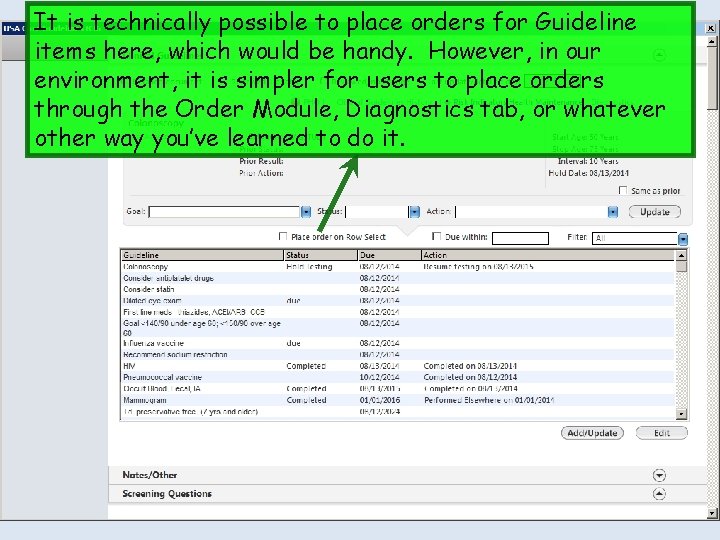Viewport: 720px width, 540px height.
Task: Open the Filter dropdown showing All
Action: [683, 239]
